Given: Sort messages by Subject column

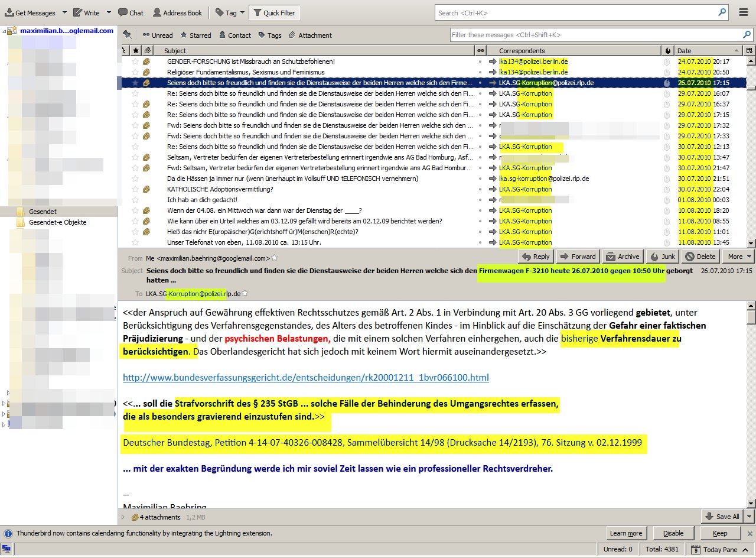Looking at the screenshot, I should click(x=314, y=51).
